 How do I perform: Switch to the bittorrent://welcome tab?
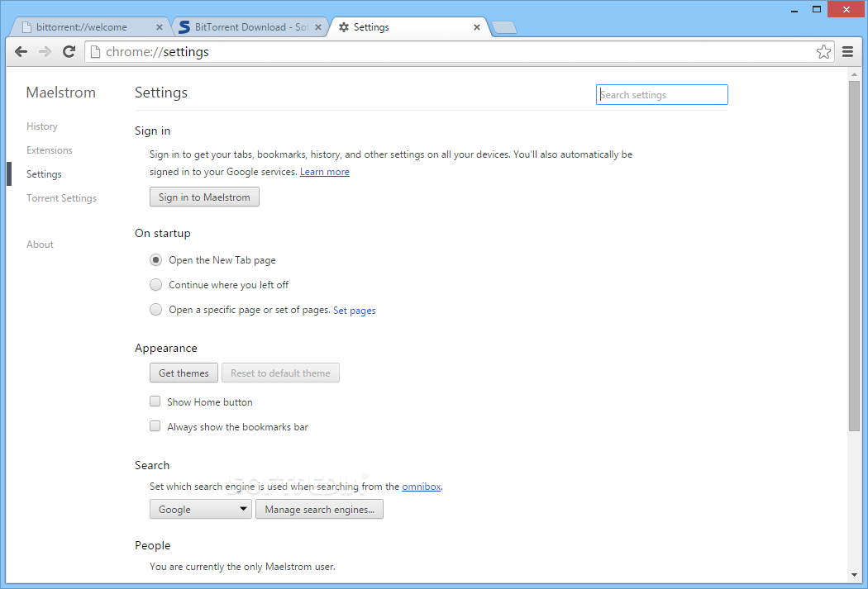click(88, 27)
